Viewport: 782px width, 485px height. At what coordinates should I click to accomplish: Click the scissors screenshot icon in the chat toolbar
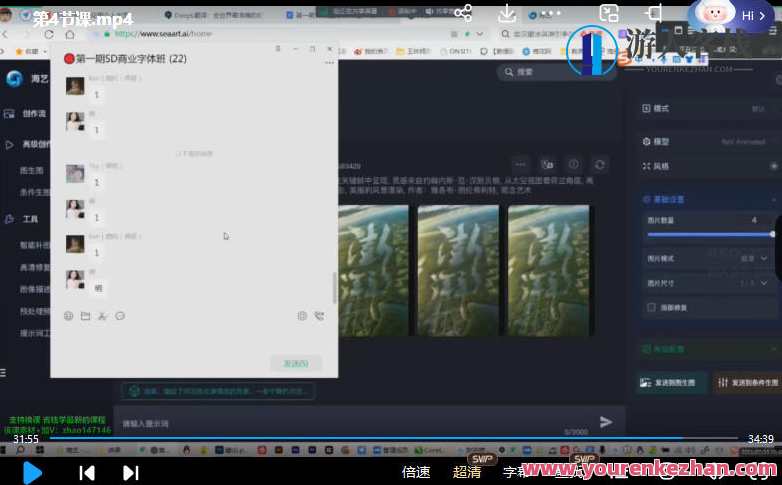[102, 316]
